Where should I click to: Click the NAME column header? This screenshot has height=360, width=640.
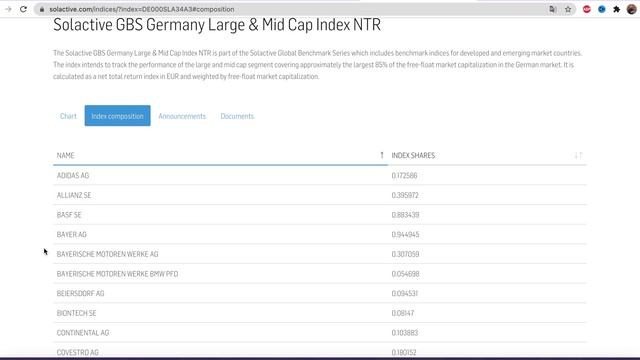(x=65, y=156)
